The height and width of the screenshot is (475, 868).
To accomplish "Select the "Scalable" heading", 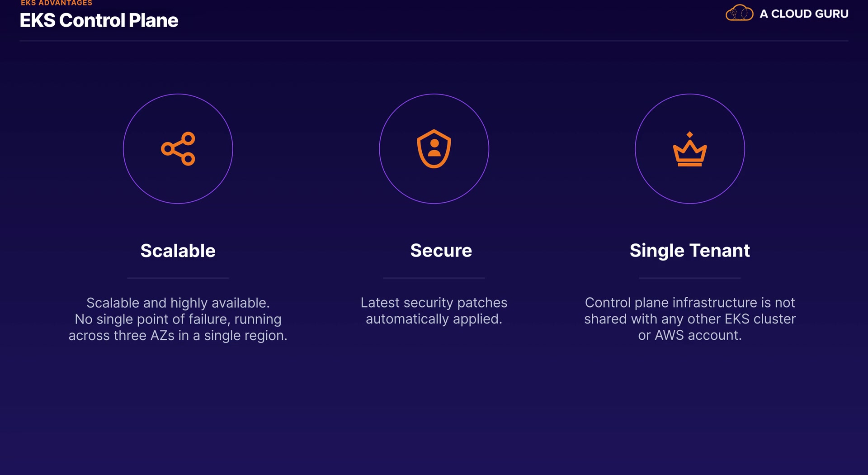I will [178, 251].
